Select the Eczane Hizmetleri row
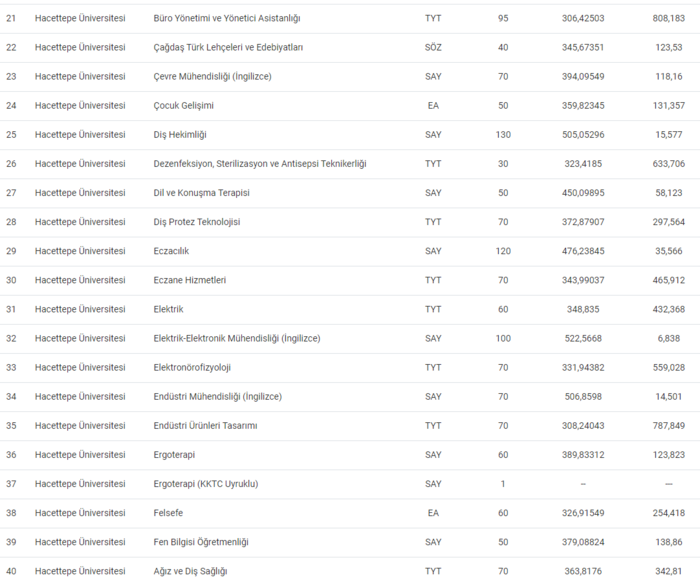Image resolution: width=700 pixels, height=584 pixels. [189, 280]
